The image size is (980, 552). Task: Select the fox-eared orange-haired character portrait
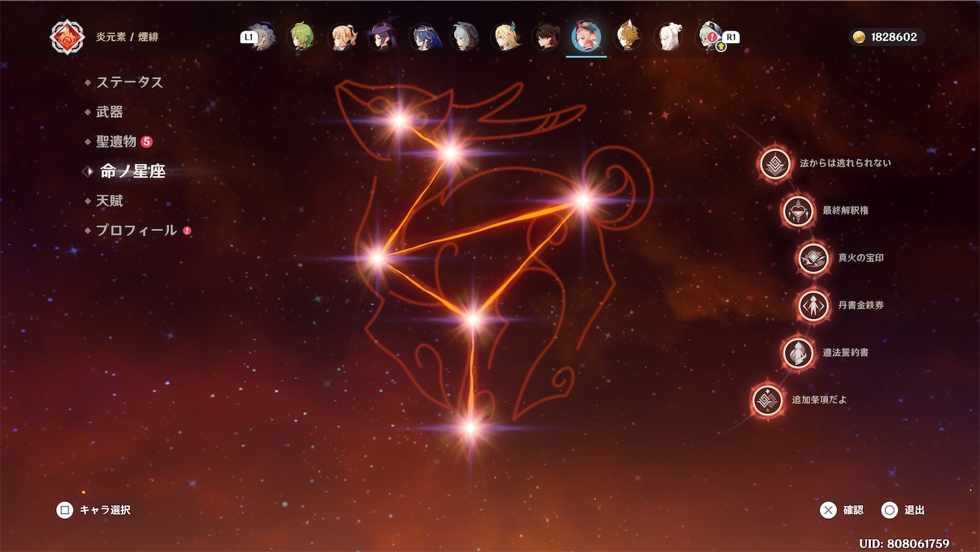(x=627, y=37)
